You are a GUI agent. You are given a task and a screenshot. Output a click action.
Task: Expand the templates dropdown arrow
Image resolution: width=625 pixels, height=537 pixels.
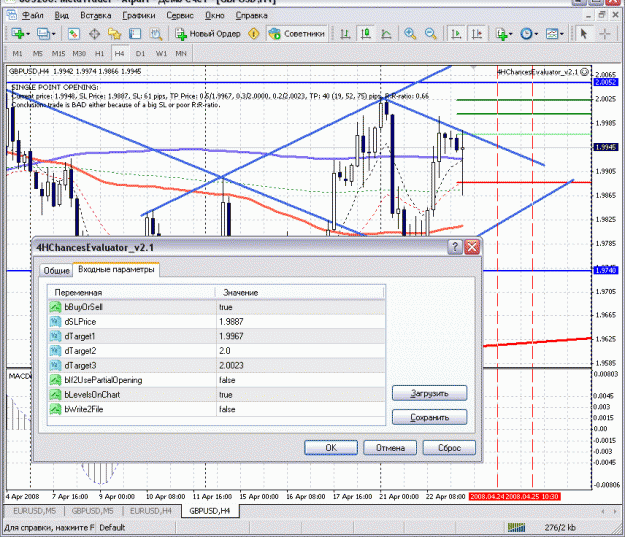point(562,34)
